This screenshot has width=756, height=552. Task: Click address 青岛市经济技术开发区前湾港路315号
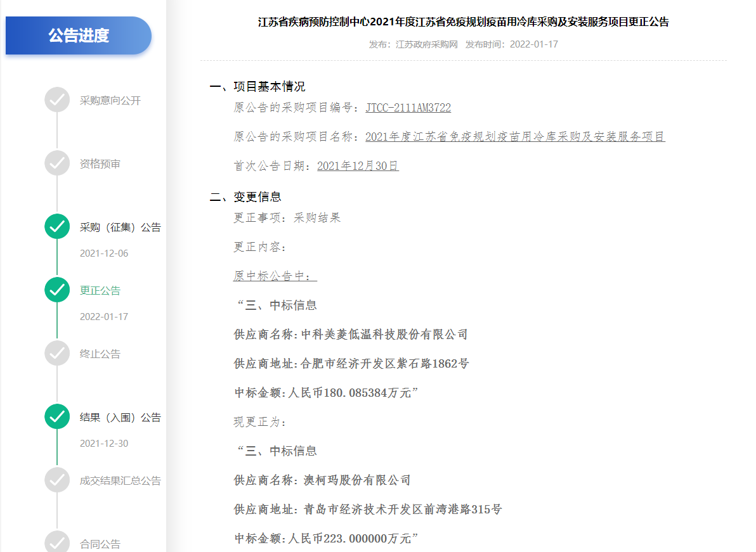pos(403,510)
